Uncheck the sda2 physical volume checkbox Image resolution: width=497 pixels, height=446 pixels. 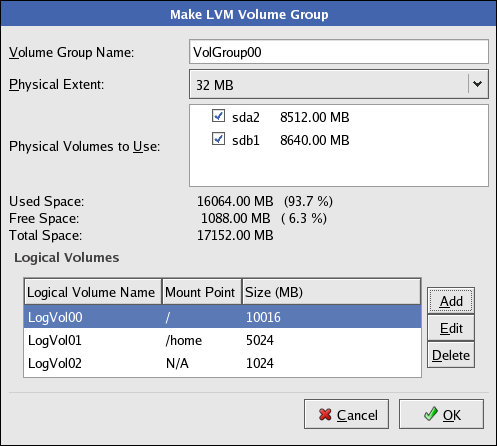pyautogui.click(x=218, y=116)
